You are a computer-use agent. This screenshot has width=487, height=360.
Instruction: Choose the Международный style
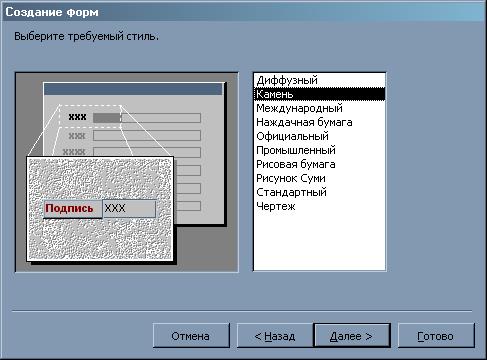[x=319, y=108]
